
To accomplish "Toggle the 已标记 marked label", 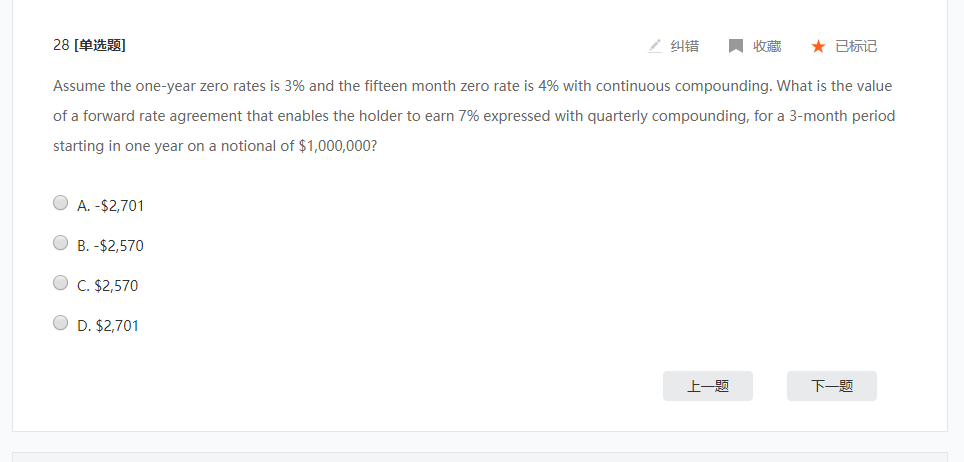I will tap(856, 46).
